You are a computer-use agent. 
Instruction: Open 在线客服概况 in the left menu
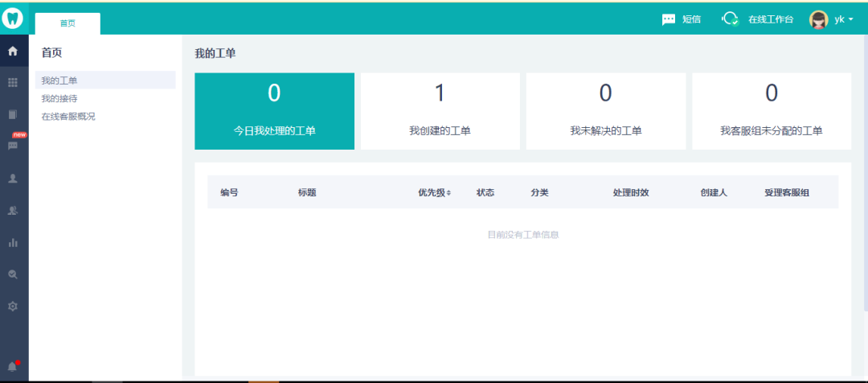[x=68, y=116]
